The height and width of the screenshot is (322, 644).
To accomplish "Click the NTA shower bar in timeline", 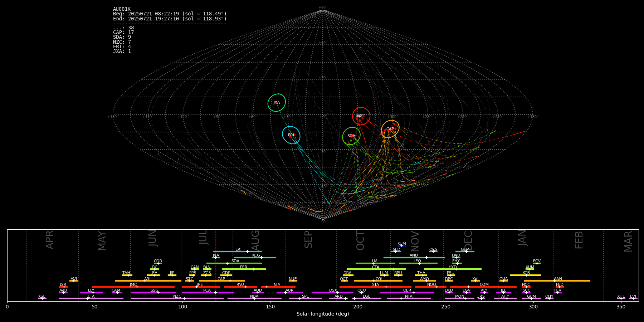I will coord(409,298).
